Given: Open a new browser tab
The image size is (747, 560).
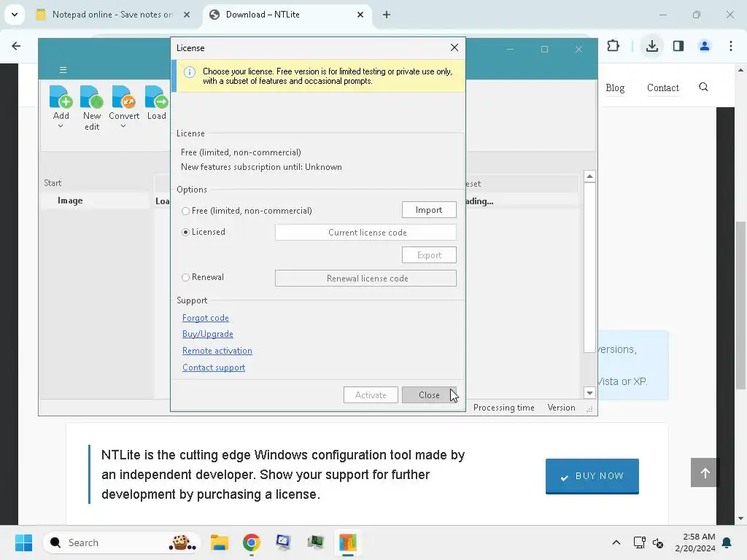Looking at the screenshot, I should point(387,15).
